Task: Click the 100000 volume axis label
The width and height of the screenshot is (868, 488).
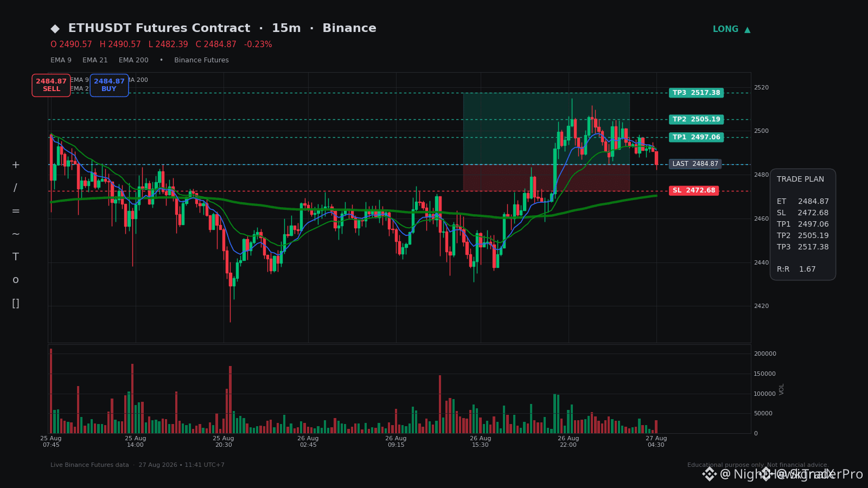Action: point(765,394)
